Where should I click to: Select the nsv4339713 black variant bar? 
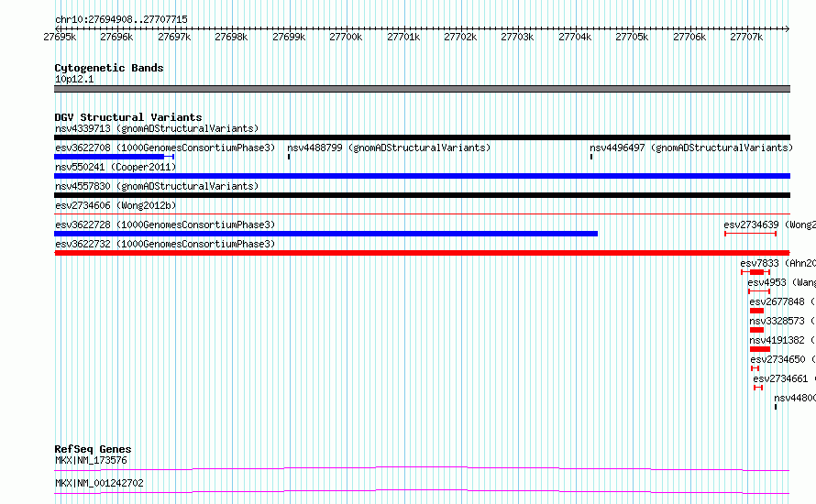point(422,137)
